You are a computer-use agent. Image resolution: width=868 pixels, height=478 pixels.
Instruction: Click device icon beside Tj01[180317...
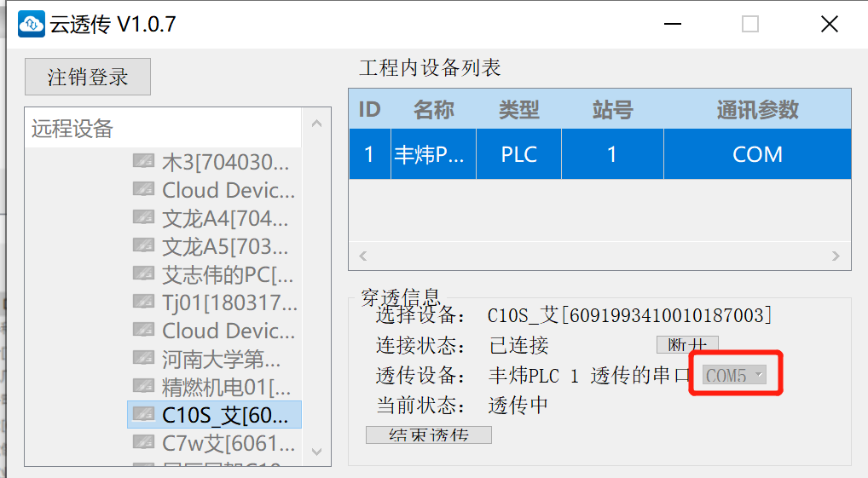(x=143, y=302)
